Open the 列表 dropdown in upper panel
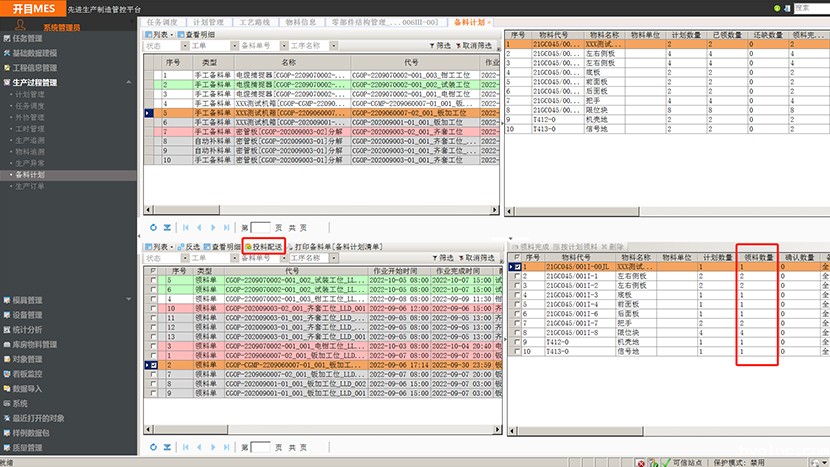Image resolution: width=830 pixels, height=467 pixels. pyautogui.click(x=157, y=34)
